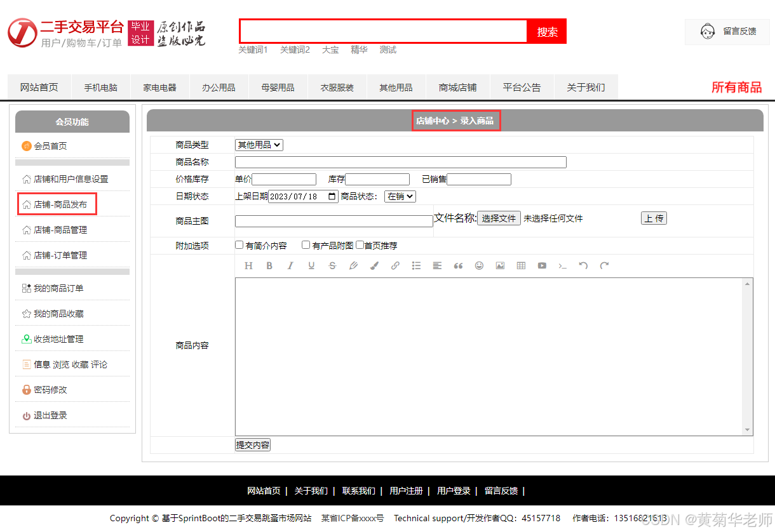The width and height of the screenshot is (775, 532).
Task: Open the 平台公告 tab
Action: pos(522,87)
